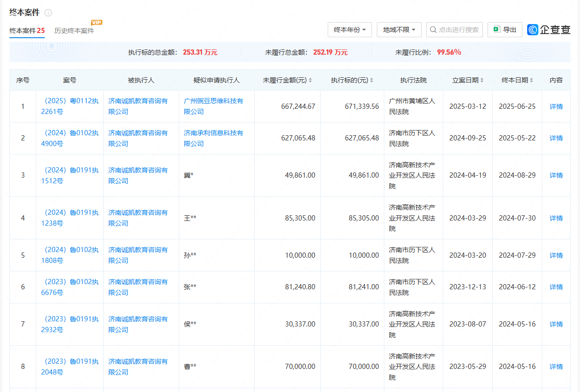Sort table by 立案日期 arrows
This screenshot has height=392, width=580.
pyautogui.click(x=482, y=81)
